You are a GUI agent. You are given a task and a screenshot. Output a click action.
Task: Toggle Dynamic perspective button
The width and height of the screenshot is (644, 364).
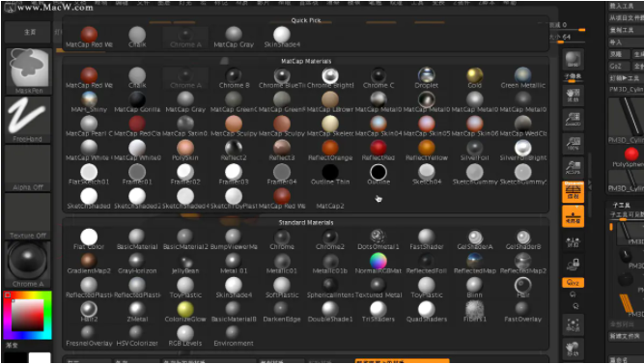point(573,191)
